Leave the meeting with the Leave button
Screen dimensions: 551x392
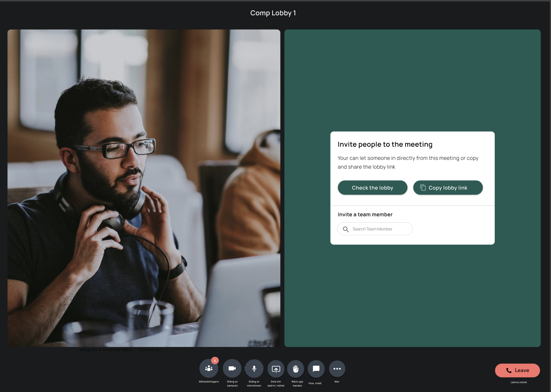[x=517, y=370]
